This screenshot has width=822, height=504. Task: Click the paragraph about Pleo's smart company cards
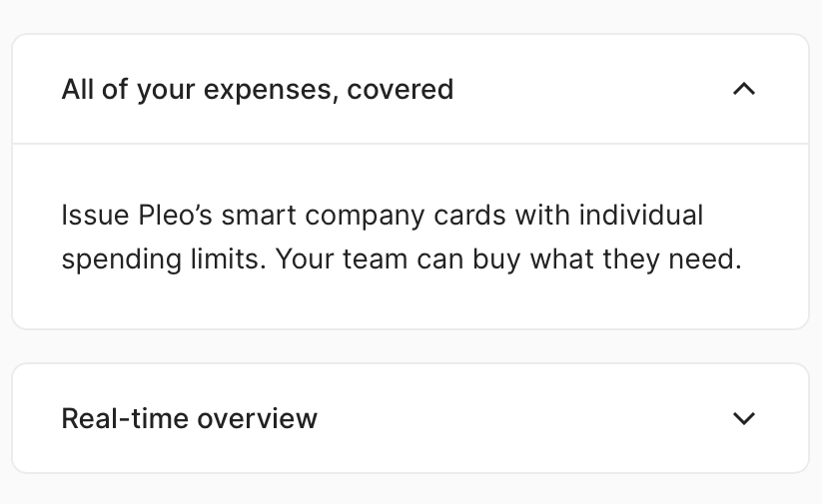click(400, 238)
